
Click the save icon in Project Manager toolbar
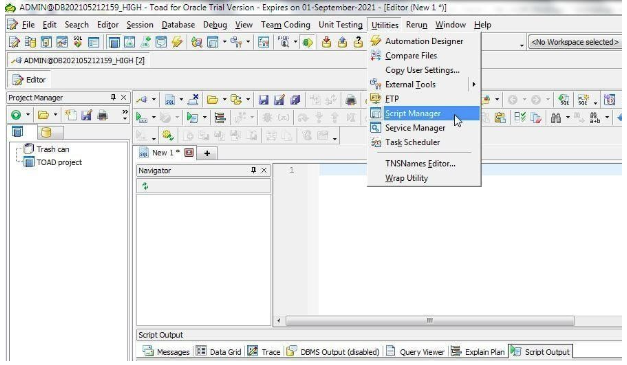point(86,116)
